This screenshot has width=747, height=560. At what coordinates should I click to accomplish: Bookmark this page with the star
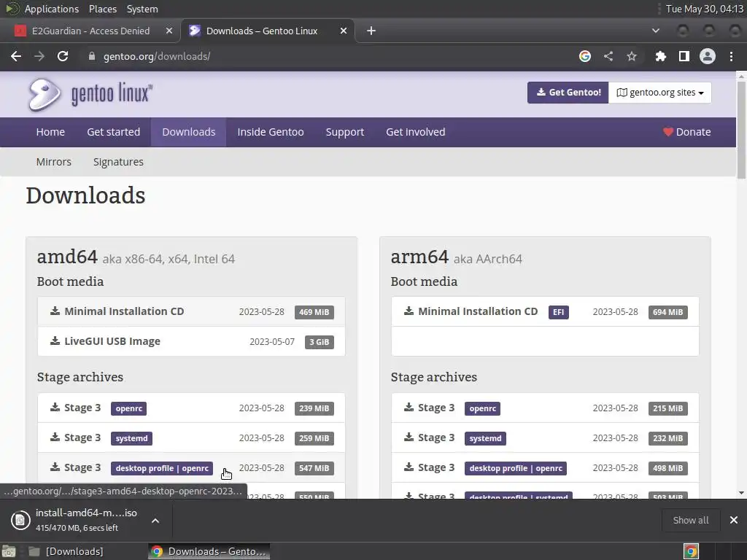point(632,56)
